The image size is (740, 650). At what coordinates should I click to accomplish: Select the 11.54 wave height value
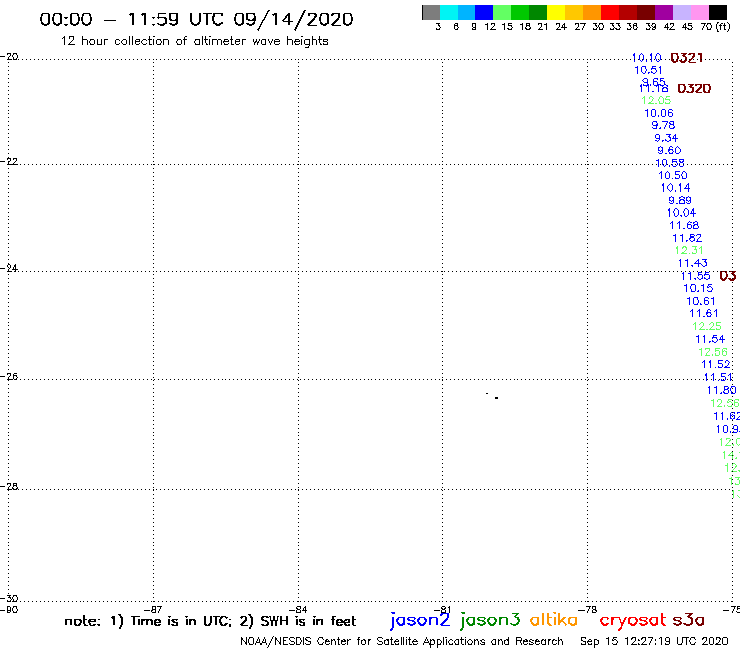pyautogui.click(x=710, y=339)
